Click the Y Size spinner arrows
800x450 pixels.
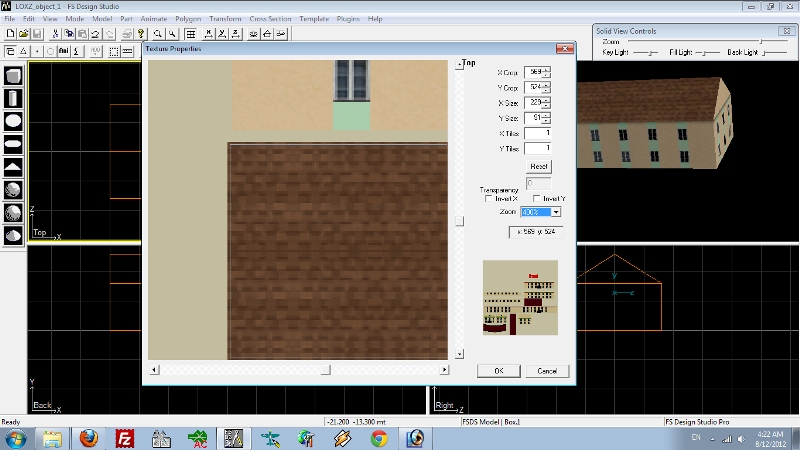point(547,119)
